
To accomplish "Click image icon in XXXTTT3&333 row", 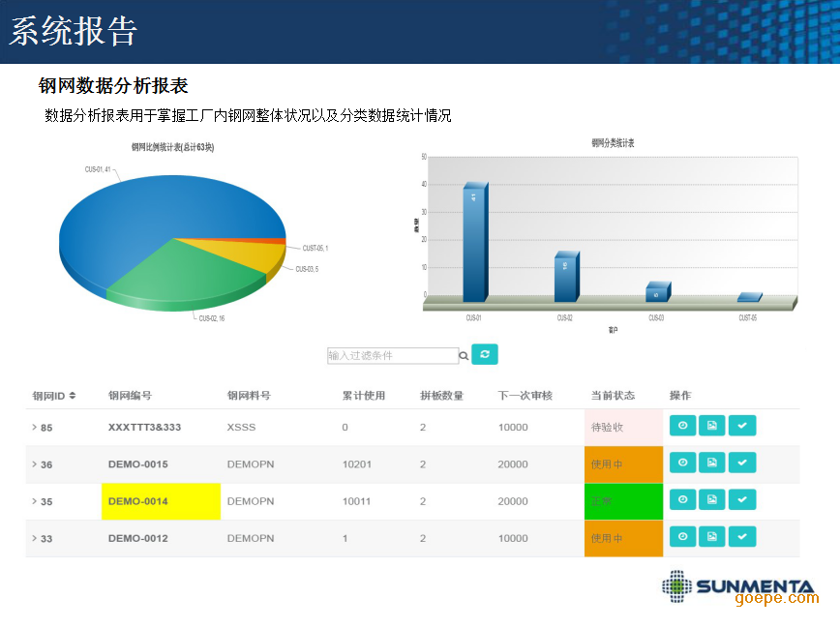I will click(712, 426).
